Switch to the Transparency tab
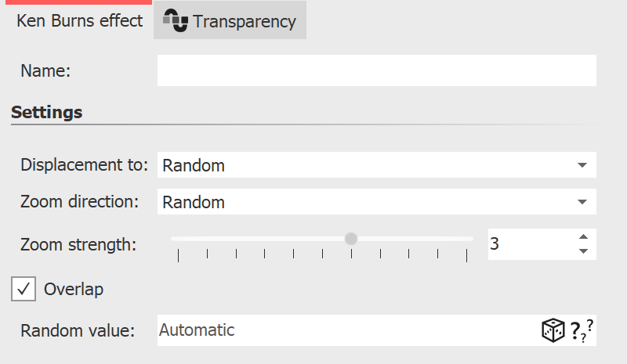 pos(230,21)
